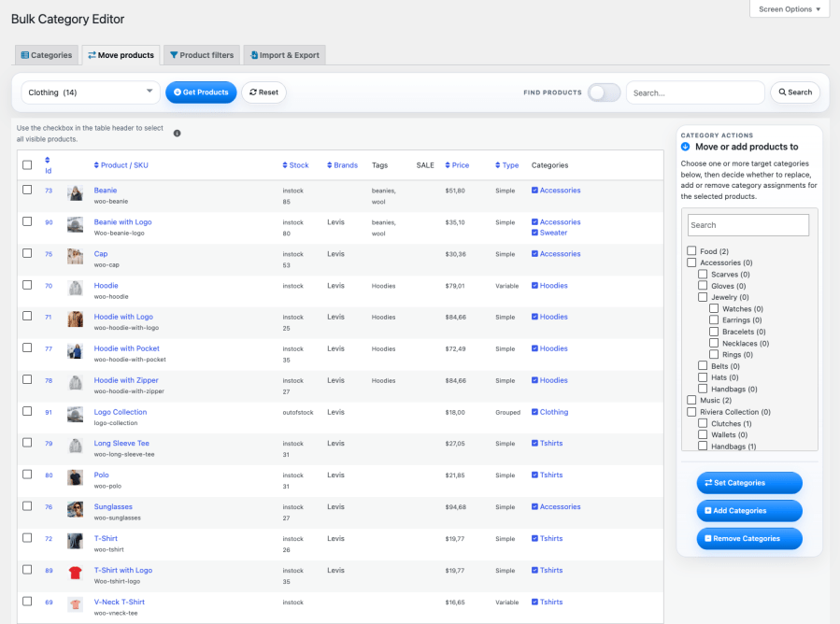Click the Beanie product thumbnail
The height and width of the screenshot is (624, 840).
point(75,192)
